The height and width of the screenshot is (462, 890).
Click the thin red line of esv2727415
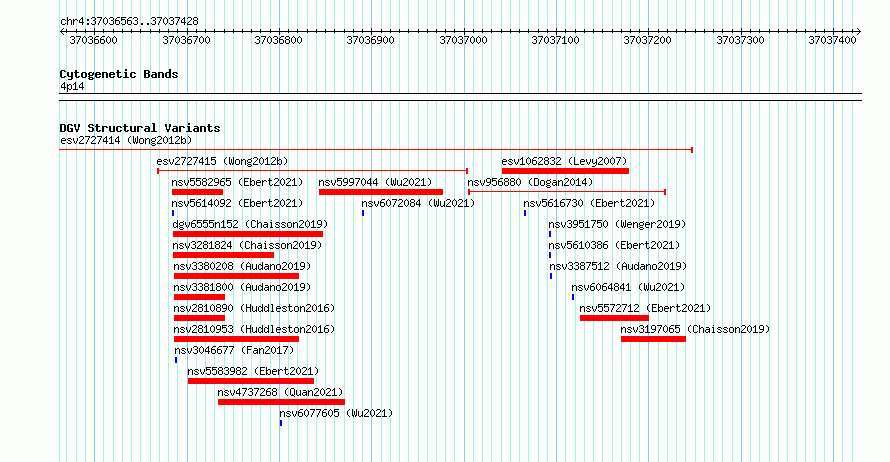(313, 171)
